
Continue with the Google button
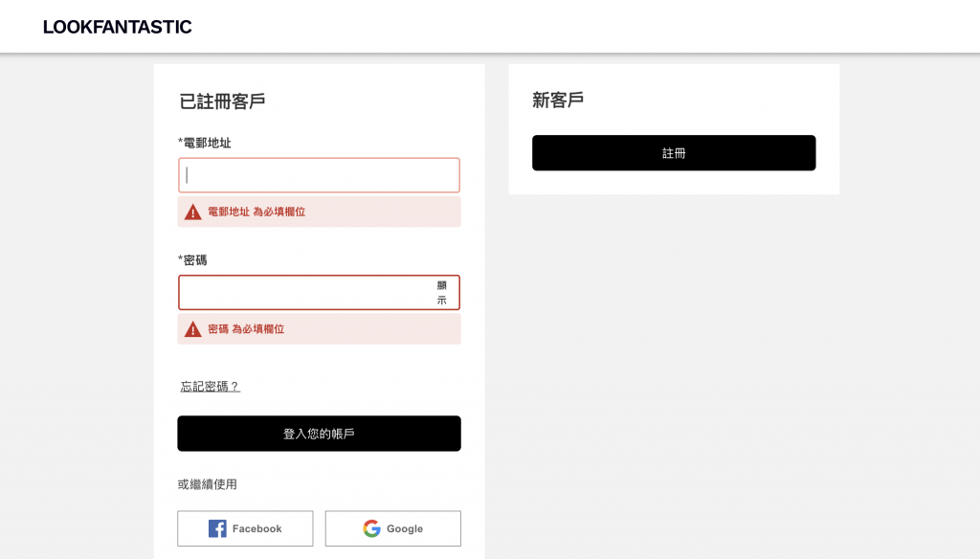click(393, 528)
